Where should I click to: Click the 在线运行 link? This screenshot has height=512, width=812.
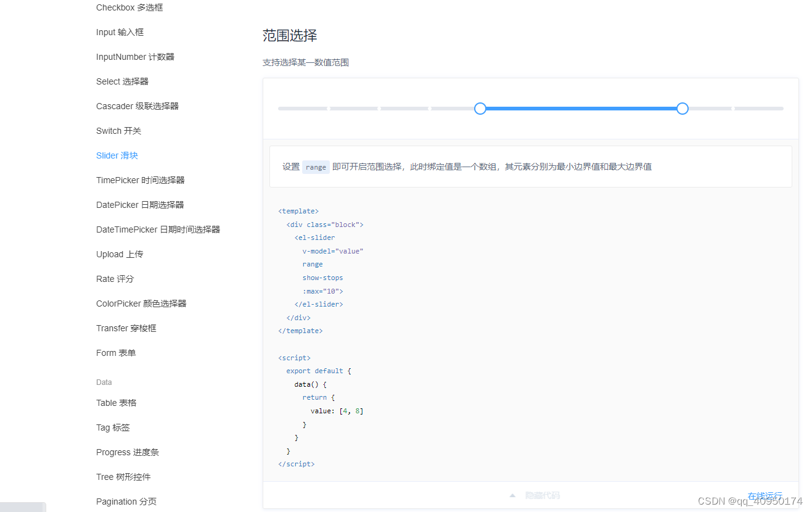[765, 496]
